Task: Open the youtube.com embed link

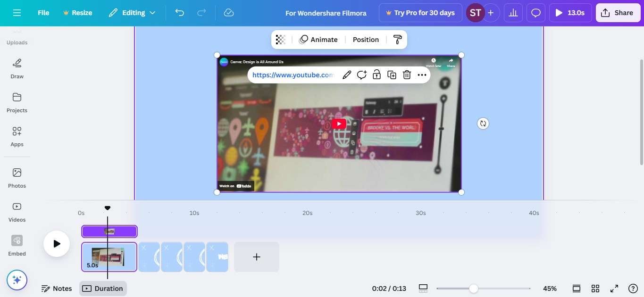Action: 293,75
